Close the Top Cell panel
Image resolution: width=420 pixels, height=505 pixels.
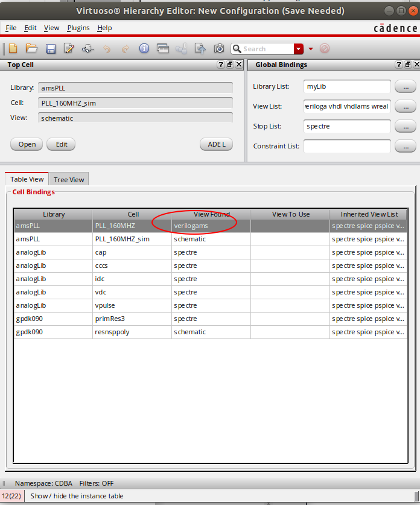point(239,65)
